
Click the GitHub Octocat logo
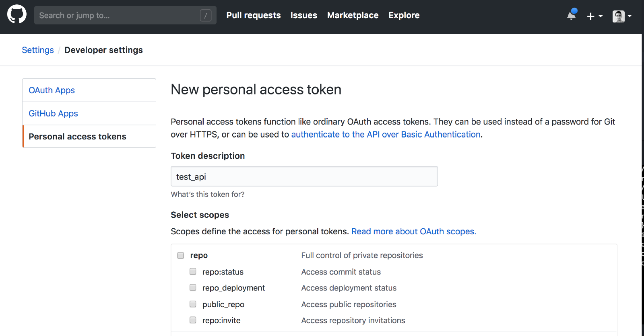[17, 14]
